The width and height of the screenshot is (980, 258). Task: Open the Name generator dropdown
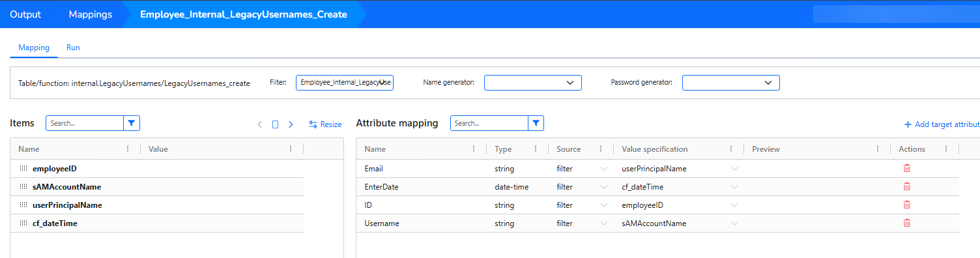pos(533,83)
